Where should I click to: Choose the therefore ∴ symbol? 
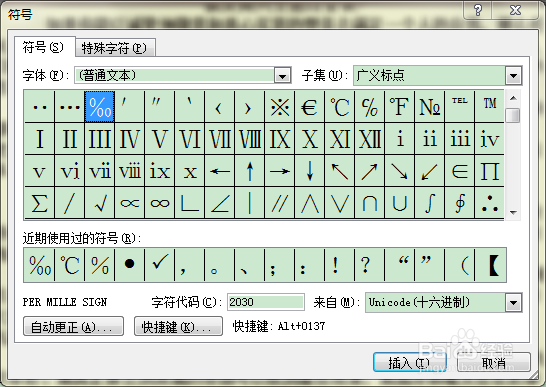click(x=489, y=203)
